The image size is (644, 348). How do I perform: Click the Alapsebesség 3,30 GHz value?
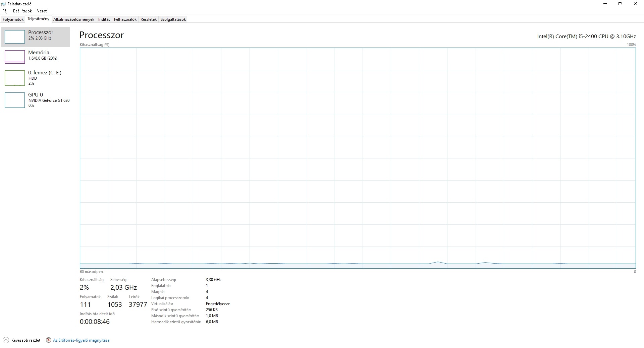coord(214,280)
